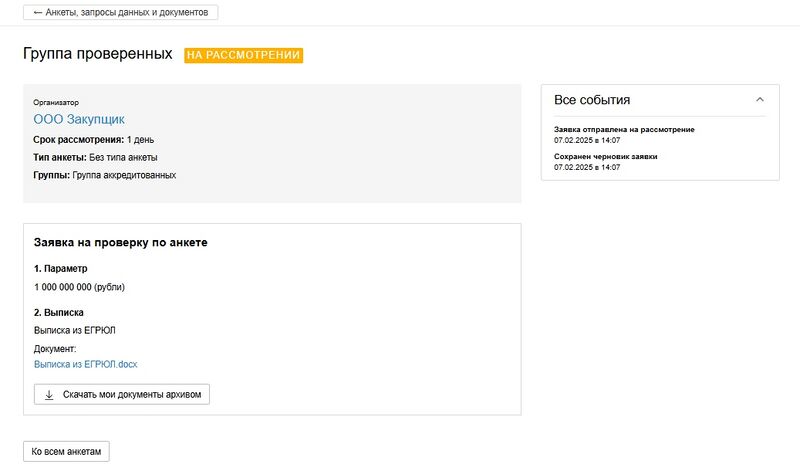Click the Срок рассмотрения: 1 день line
800x471 pixels.
coord(94,139)
